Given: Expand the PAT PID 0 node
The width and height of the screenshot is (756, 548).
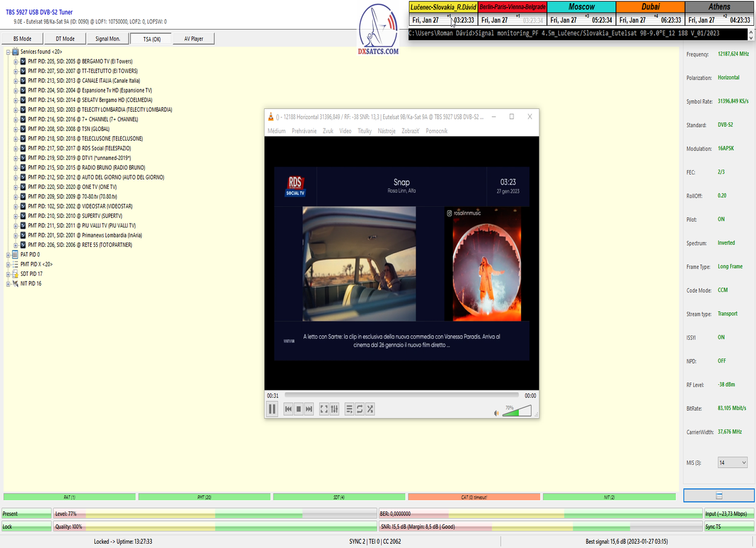Looking at the screenshot, I should pyautogui.click(x=8, y=254).
